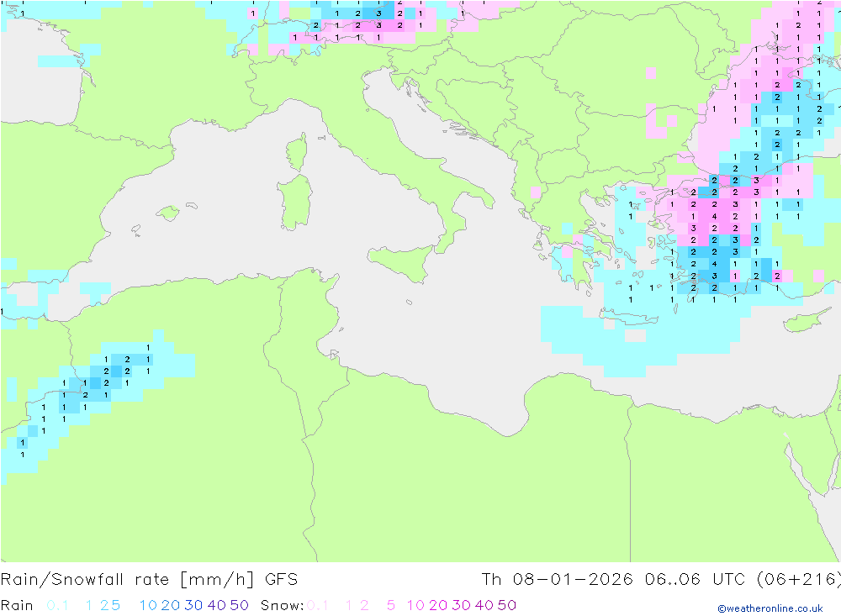Image resolution: width=841 pixels, height=616 pixels.
Task: Pick the Snow legend 30 color value
Action: [461, 605]
